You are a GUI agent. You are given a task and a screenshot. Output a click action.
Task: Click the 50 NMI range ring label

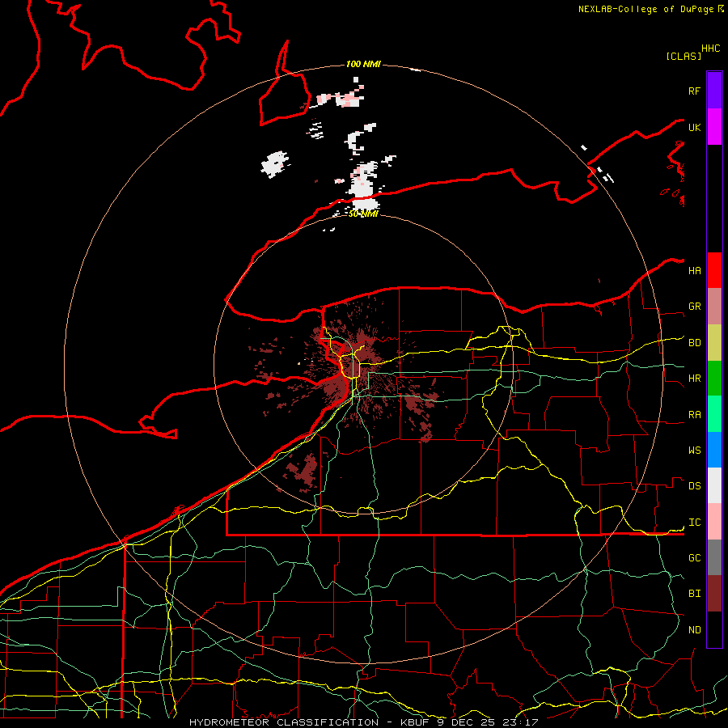click(x=363, y=214)
